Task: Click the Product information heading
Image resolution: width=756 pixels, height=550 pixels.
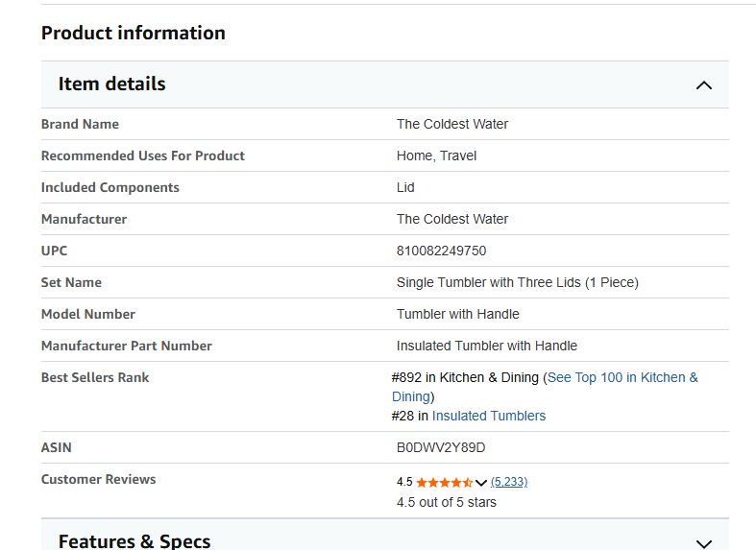Action: pyautogui.click(x=134, y=33)
